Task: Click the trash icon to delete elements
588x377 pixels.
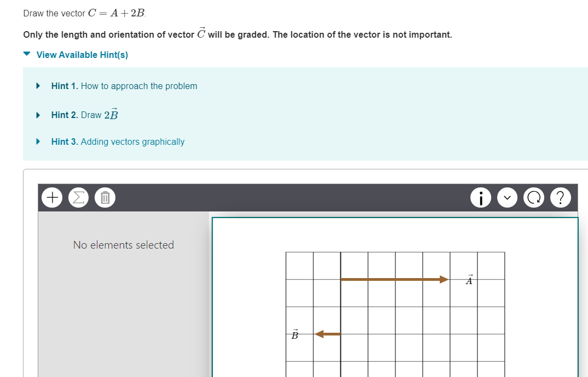Action: click(104, 197)
